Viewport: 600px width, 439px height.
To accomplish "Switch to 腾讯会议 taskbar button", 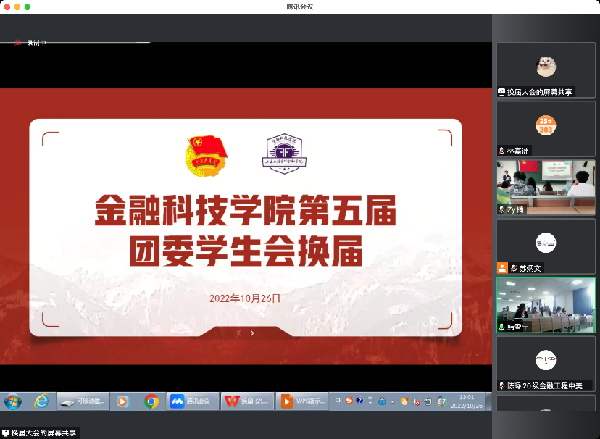I will point(187,401).
